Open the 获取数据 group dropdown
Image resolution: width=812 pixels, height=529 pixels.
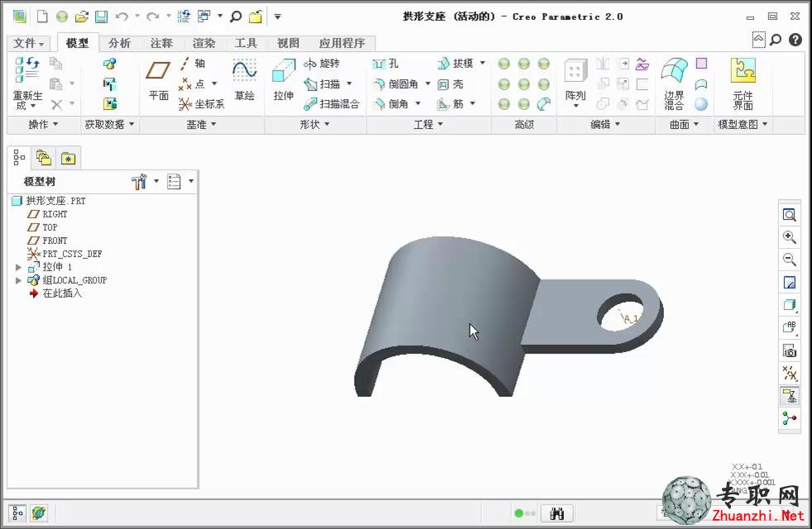[x=109, y=124]
